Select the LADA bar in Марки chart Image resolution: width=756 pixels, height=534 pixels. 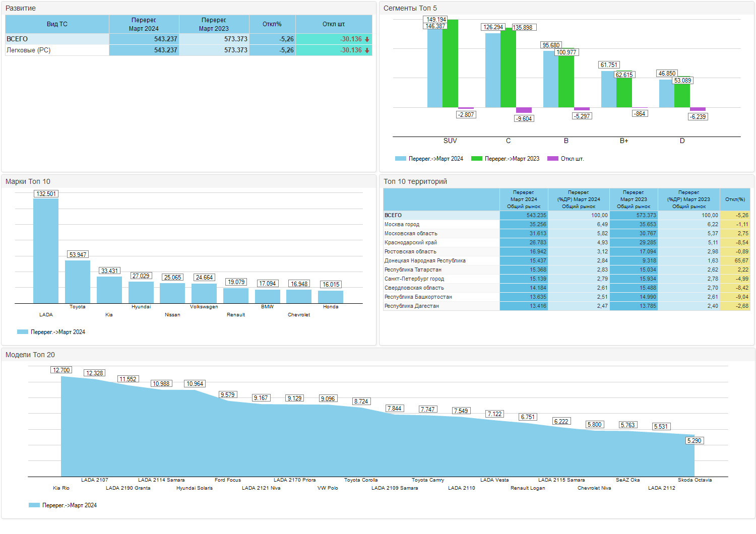(x=46, y=251)
